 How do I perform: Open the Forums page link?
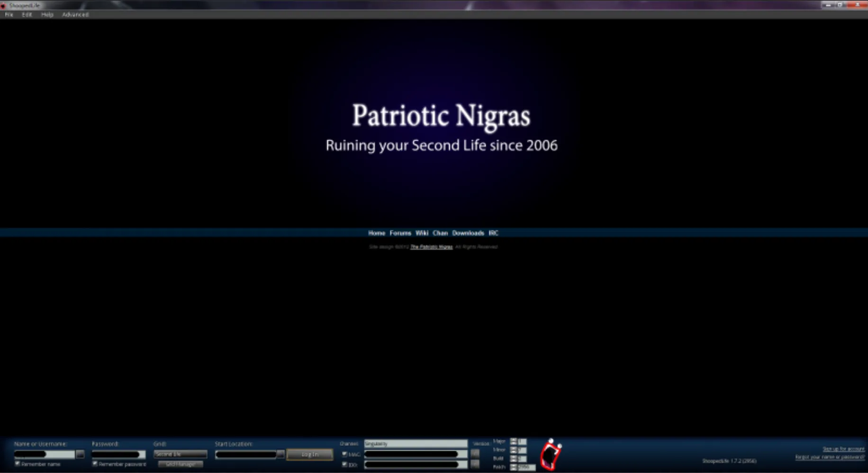click(x=400, y=233)
